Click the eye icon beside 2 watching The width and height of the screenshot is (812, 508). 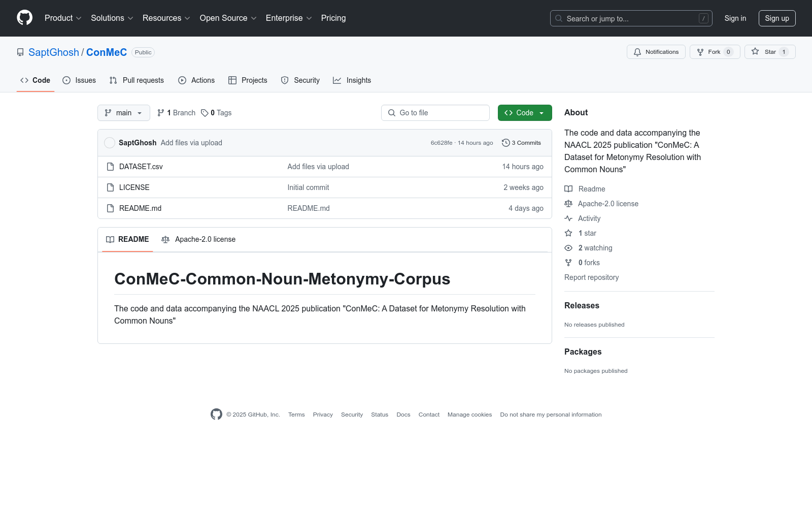[x=568, y=248]
